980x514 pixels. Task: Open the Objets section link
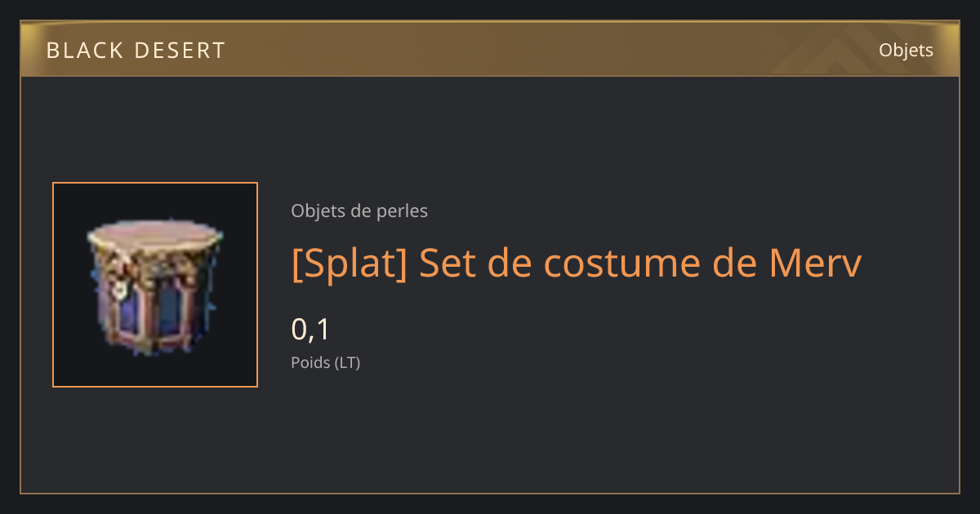(906, 51)
